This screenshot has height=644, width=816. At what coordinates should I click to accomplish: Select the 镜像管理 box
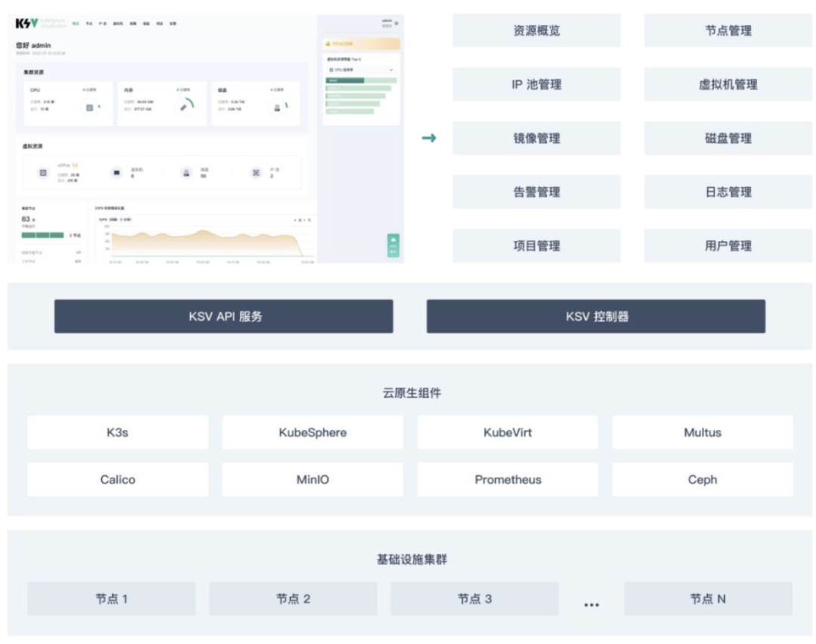pos(536,138)
